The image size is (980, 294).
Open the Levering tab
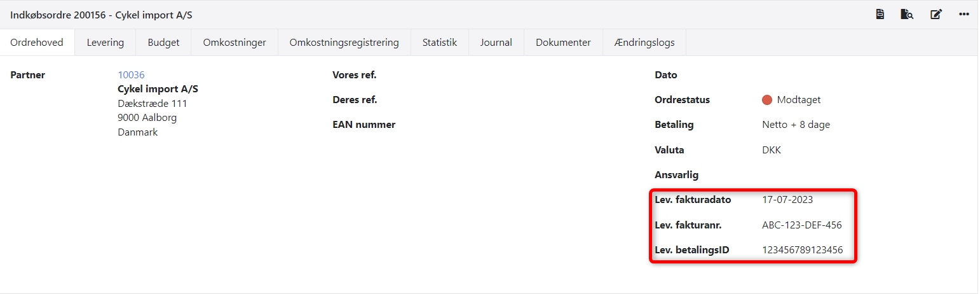(105, 43)
